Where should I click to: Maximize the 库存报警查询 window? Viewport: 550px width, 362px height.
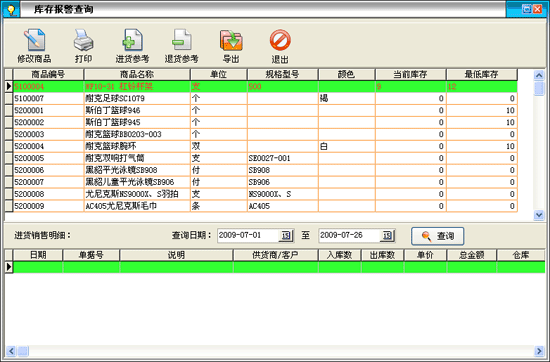click(526, 9)
